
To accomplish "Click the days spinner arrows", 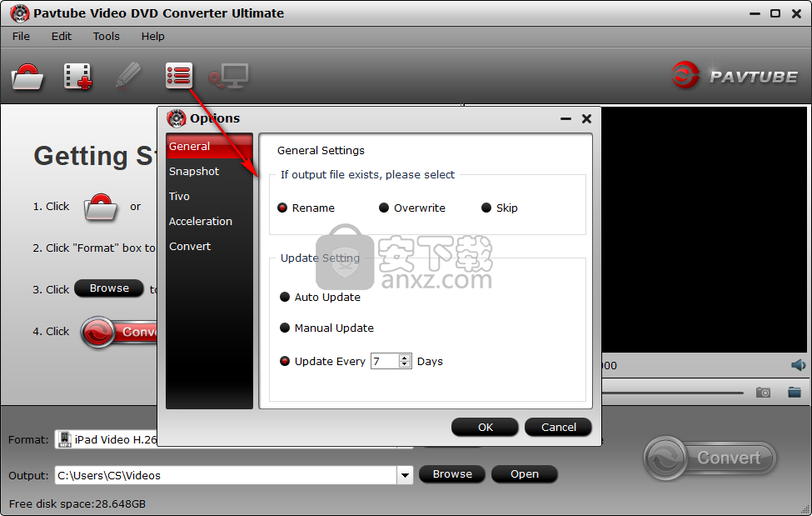I will point(405,361).
